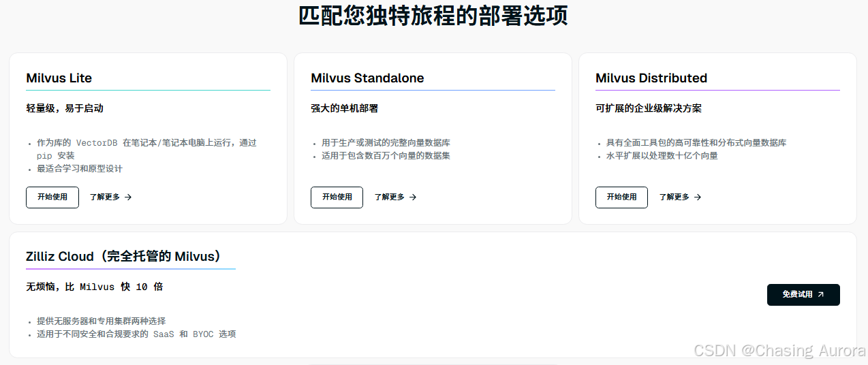Image resolution: width=868 pixels, height=365 pixels.
Task: Select the Milvus Standalone card title
Action: click(367, 78)
